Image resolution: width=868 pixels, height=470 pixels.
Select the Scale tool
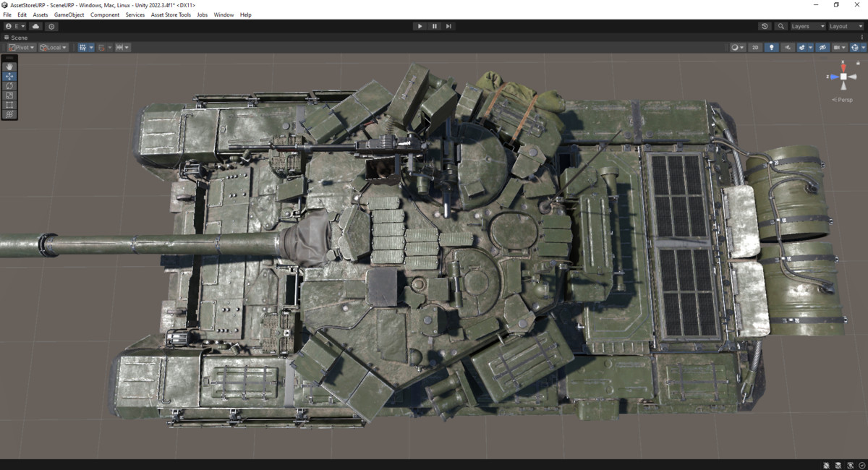(x=9, y=95)
